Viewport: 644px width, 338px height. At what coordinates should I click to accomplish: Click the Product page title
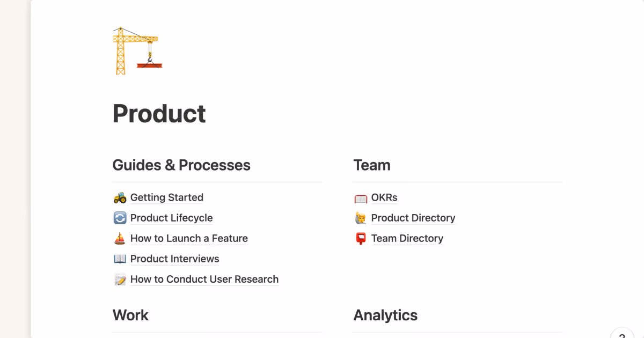159,114
